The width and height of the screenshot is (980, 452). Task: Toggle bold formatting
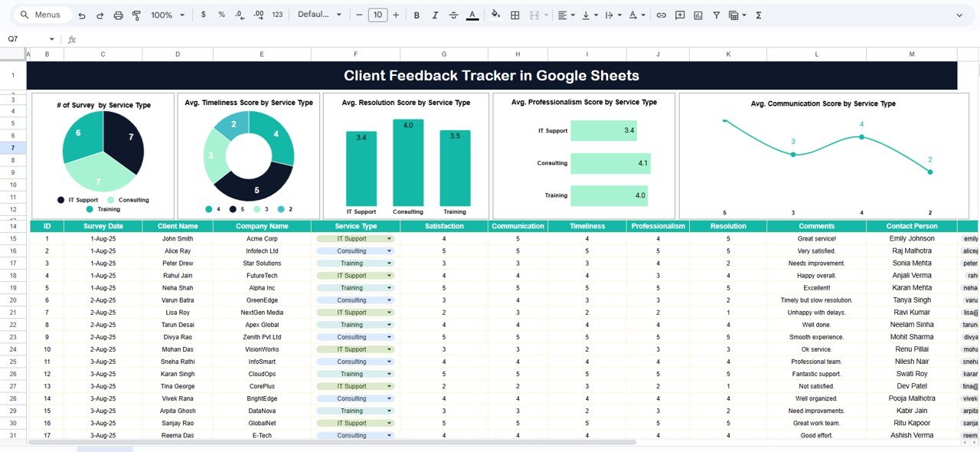[416, 15]
